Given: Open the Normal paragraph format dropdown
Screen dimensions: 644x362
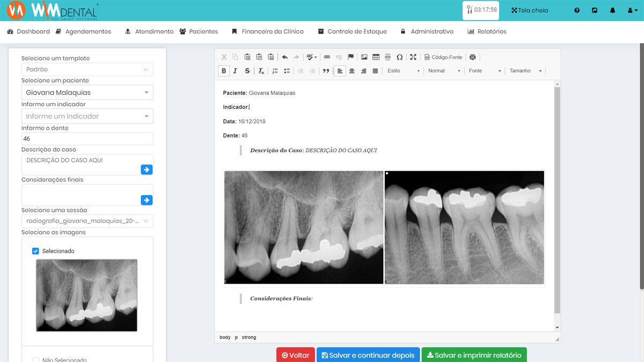Looking at the screenshot, I should [444, 71].
